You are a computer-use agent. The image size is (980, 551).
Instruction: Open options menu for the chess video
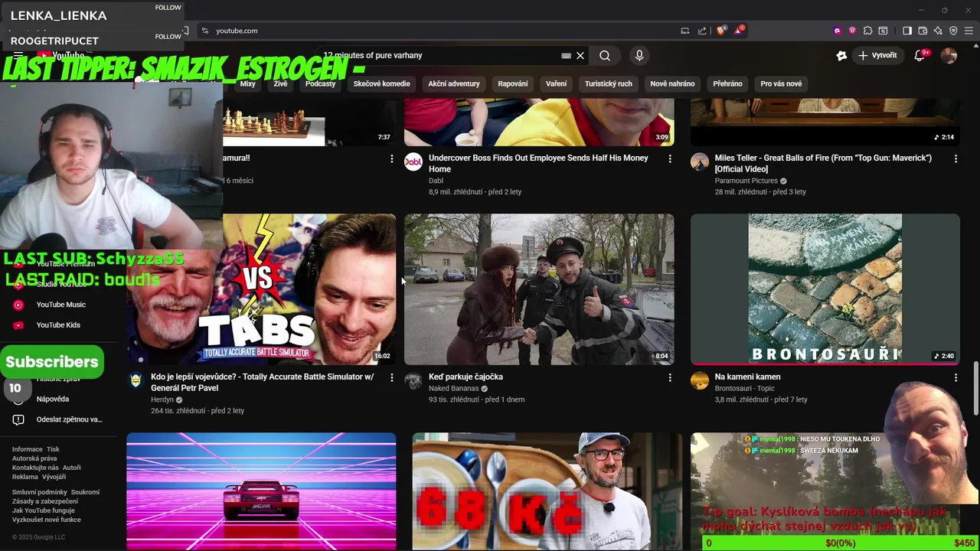coord(391,158)
